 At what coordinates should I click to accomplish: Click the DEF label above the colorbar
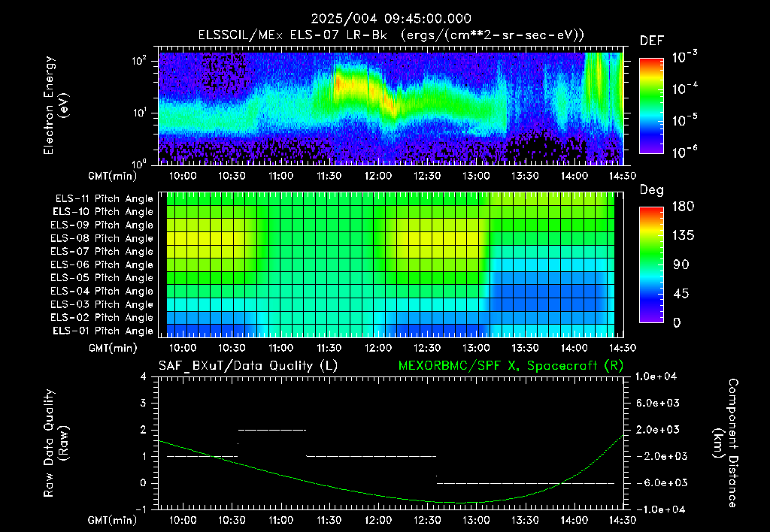pos(652,41)
